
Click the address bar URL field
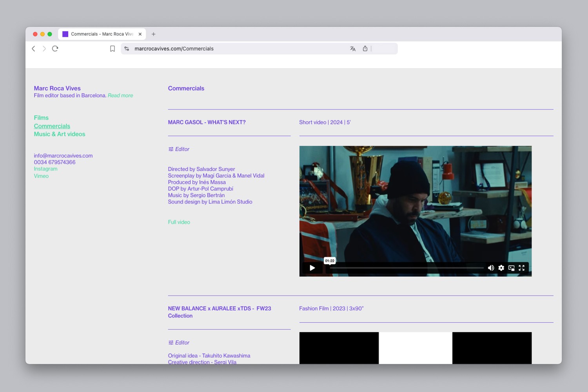pyautogui.click(x=235, y=49)
